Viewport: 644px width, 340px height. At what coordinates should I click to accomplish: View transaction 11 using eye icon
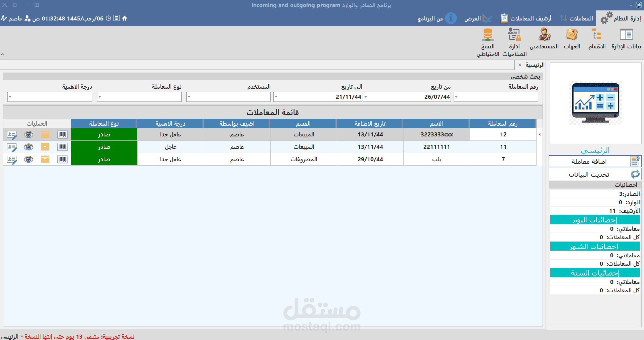tap(29, 147)
